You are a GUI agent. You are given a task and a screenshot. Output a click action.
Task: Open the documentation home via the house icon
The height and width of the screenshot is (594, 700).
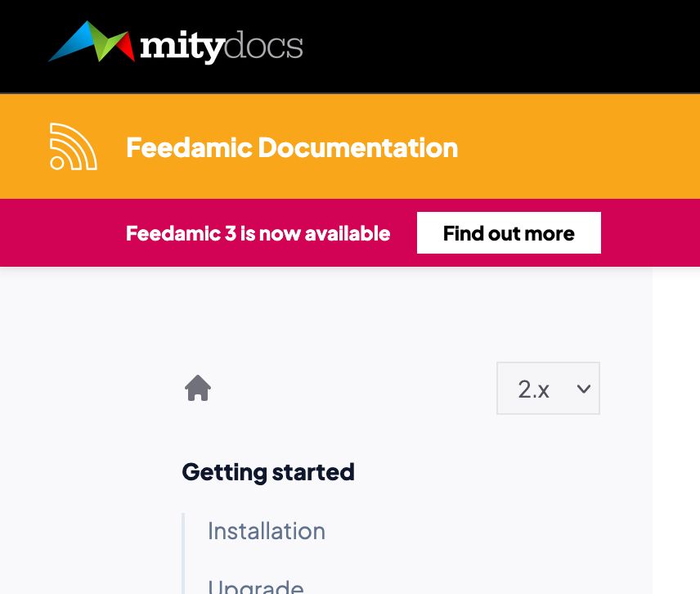198,388
